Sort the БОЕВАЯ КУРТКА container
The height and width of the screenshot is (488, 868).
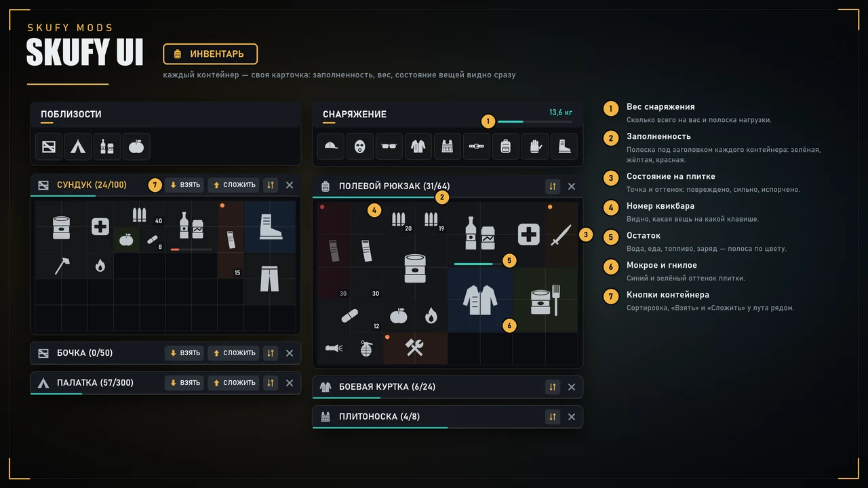pyautogui.click(x=553, y=387)
